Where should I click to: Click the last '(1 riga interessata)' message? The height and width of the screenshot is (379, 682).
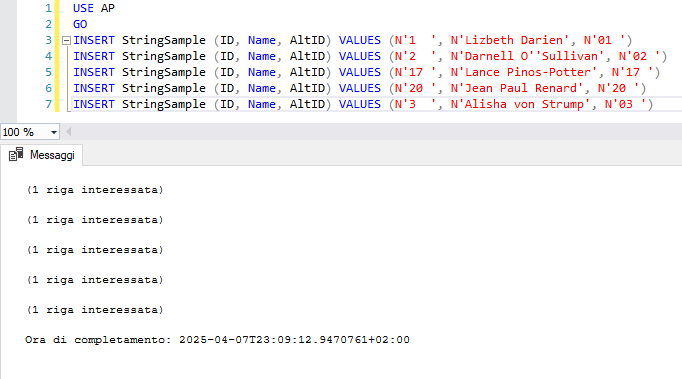95,310
